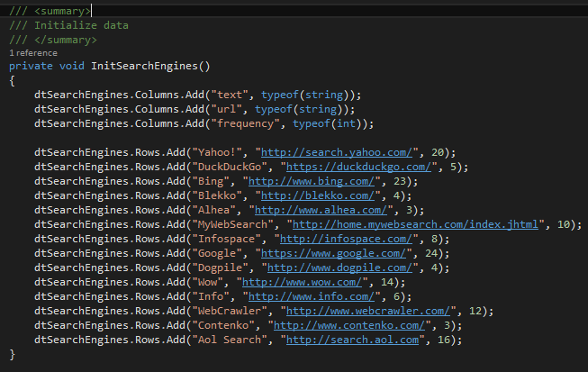Click frequency value 16 on Aol Search row
The image size is (588, 372).
pos(444,340)
